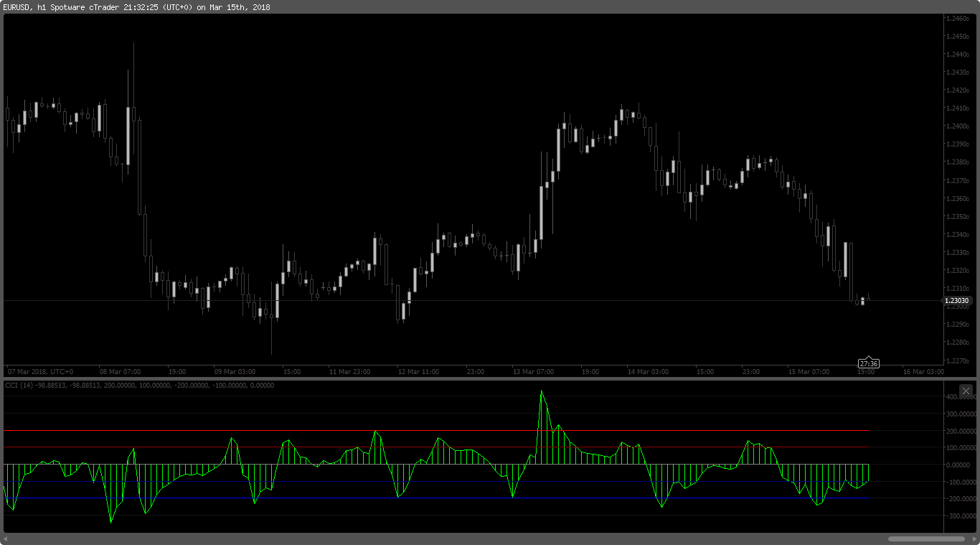The width and height of the screenshot is (980, 545).
Task: Select the '11 Mar 23:00' time axis label
Action: point(349,372)
